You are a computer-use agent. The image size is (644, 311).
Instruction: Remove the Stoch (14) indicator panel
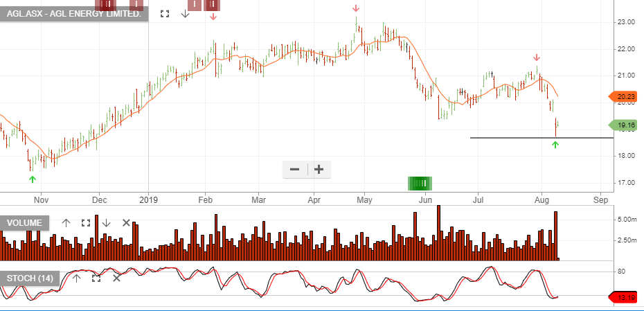pyautogui.click(x=116, y=278)
